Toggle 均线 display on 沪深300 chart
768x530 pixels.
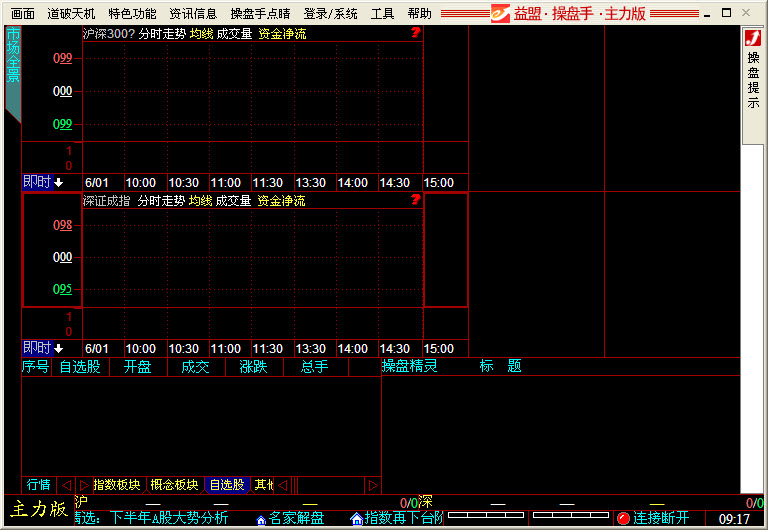click(x=202, y=34)
